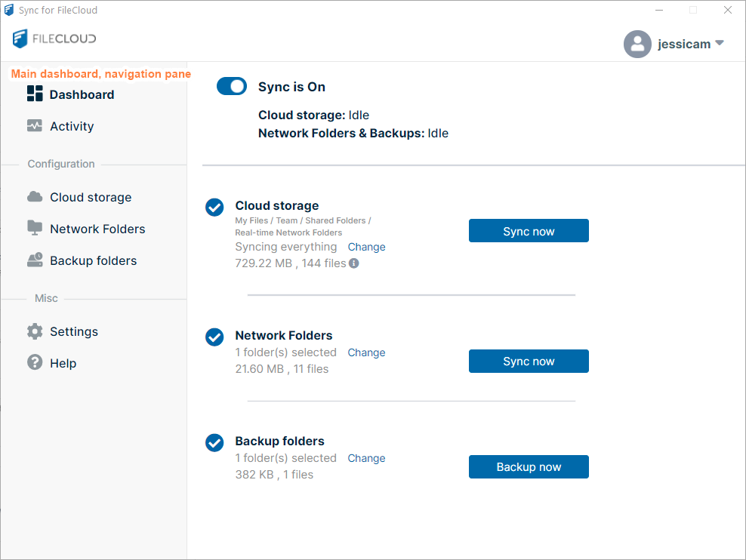Click the Cloud storage cloud icon

point(35,197)
